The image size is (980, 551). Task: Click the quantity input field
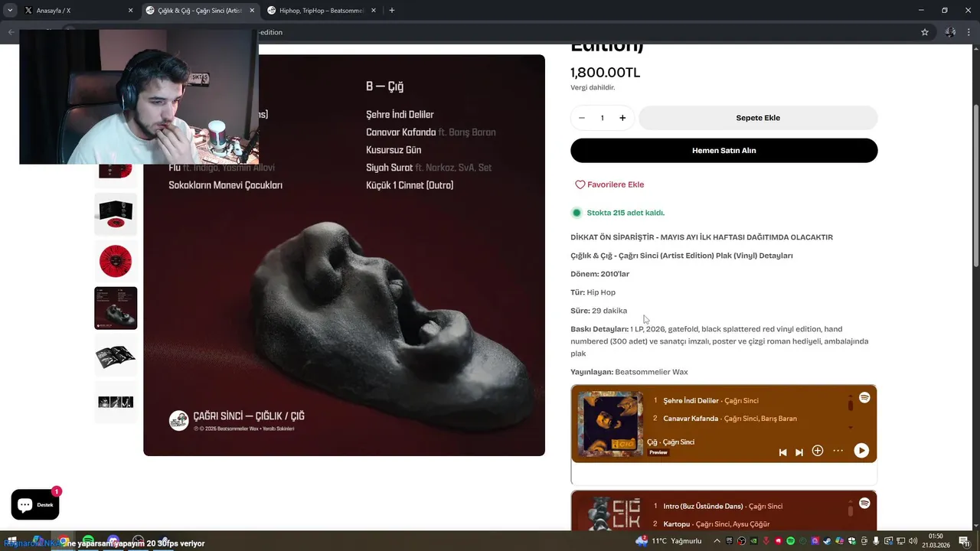[x=602, y=118]
